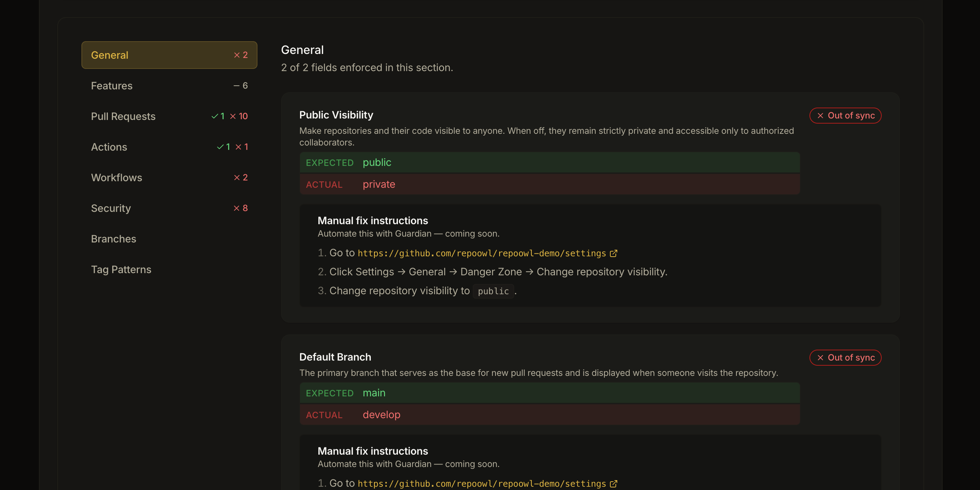Click the X icon in Default Branch Out of sync badge
Image resolution: width=980 pixels, height=490 pixels.
[x=820, y=358]
